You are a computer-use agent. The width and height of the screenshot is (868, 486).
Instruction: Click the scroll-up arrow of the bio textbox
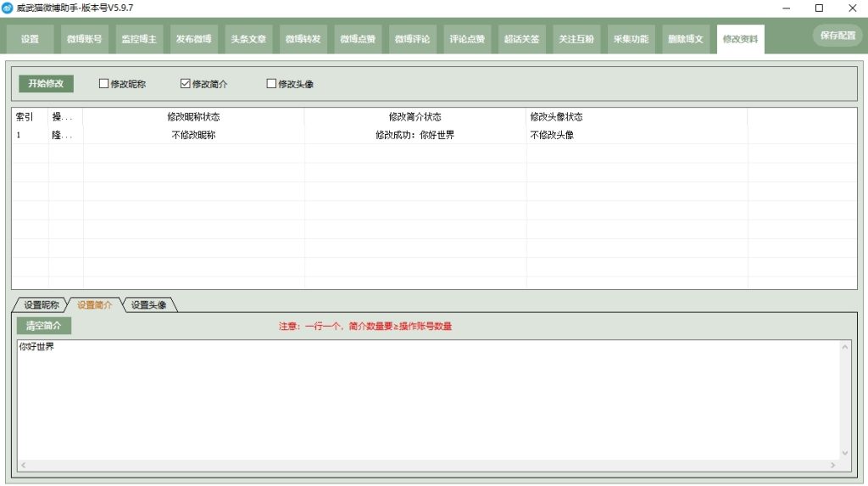844,346
